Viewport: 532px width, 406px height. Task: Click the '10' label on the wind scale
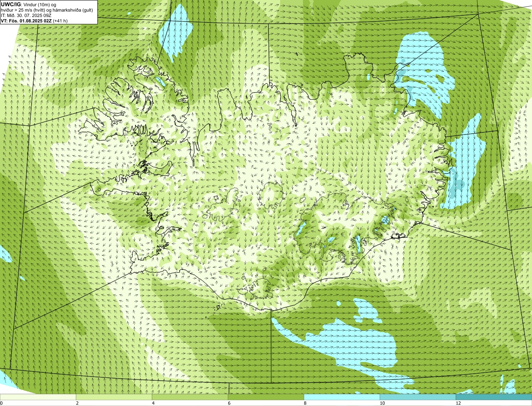coord(382,403)
